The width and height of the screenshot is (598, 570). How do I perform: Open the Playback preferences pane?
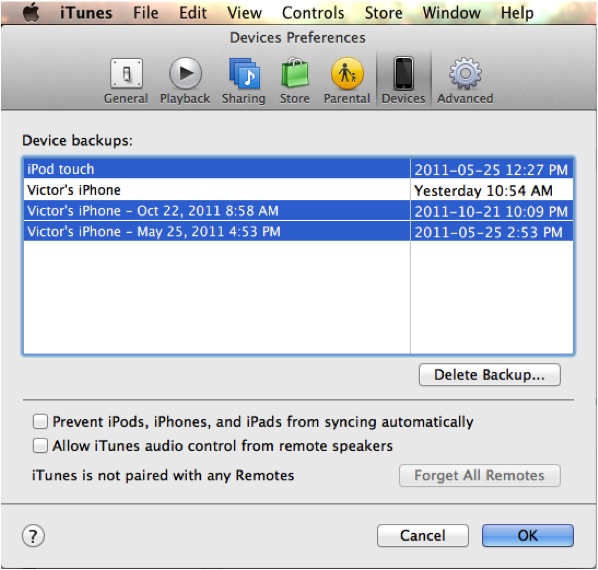tap(185, 81)
